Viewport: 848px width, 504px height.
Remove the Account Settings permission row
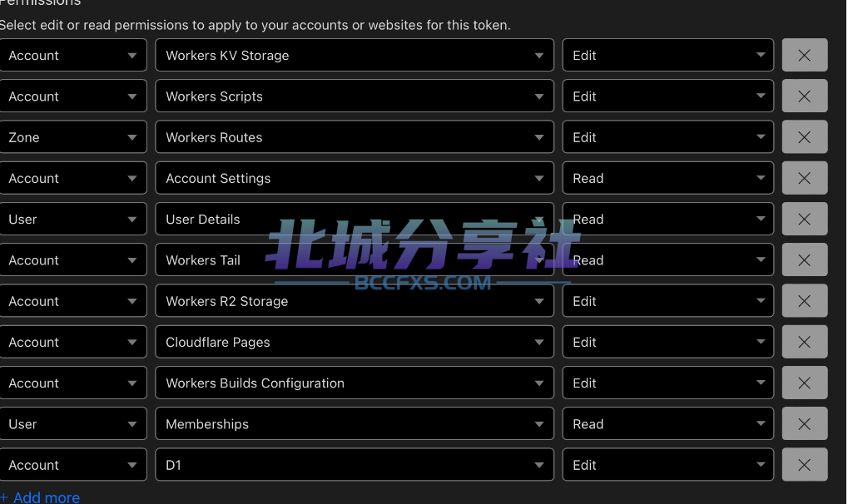point(804,178)
